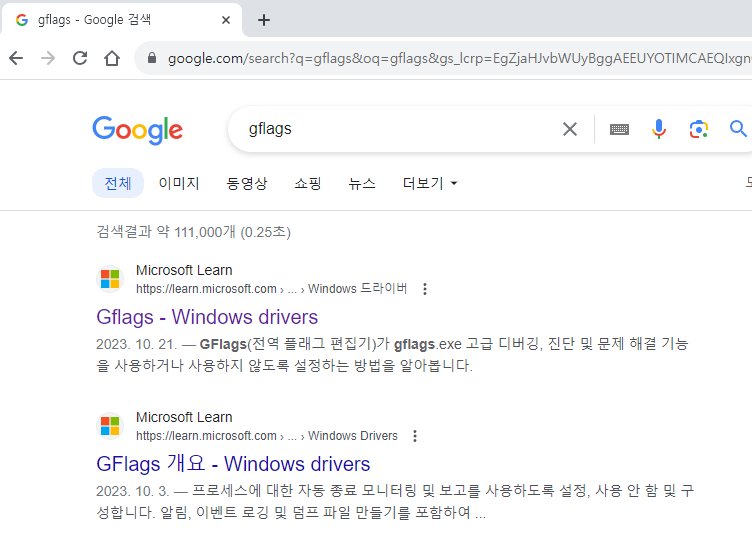Click the browser address bar URL
This screenshot has width=752, height=539.
(459, 58)
